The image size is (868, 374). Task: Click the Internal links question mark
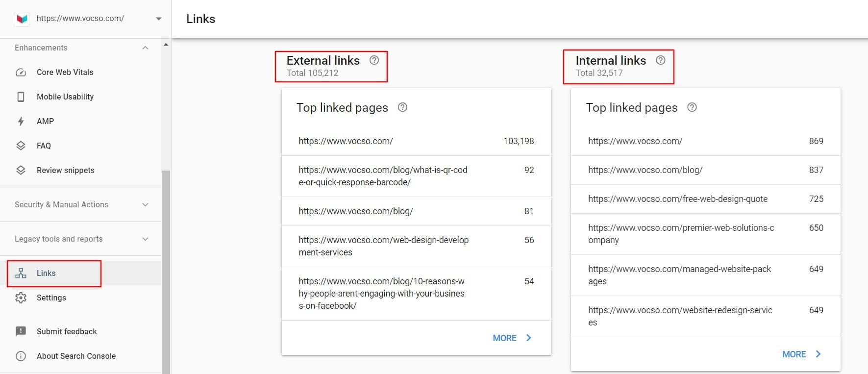tap(660, 60)
